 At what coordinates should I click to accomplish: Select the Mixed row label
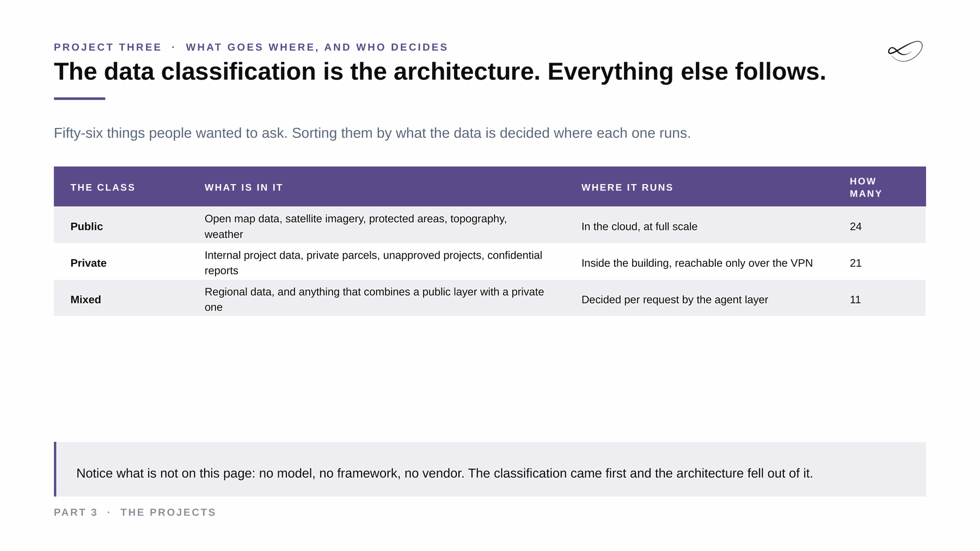(85, 299)
